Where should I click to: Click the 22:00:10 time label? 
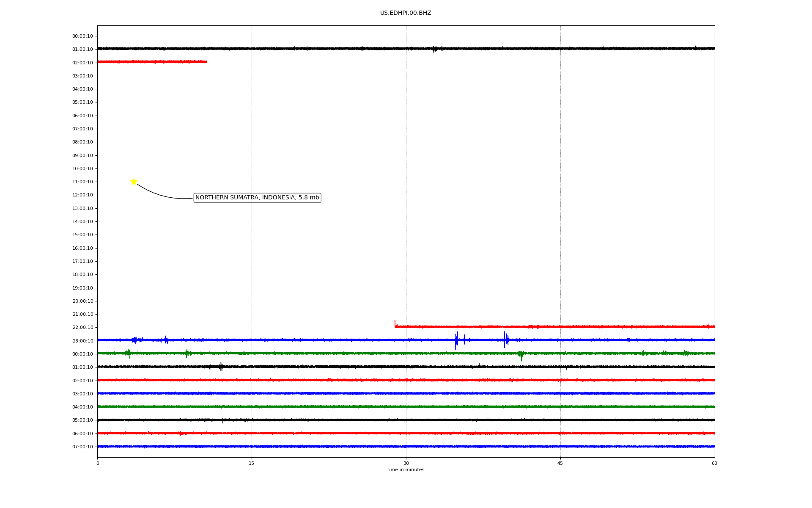(82, 328)
